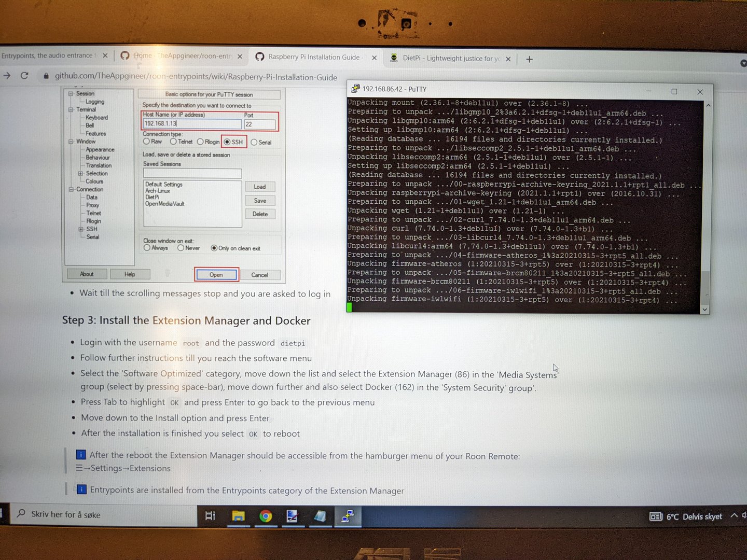Viewport: 747px width, 560px height.
Task: Switch to DietPi - Lightweight justice tab
Action: (x=449, y=58)
